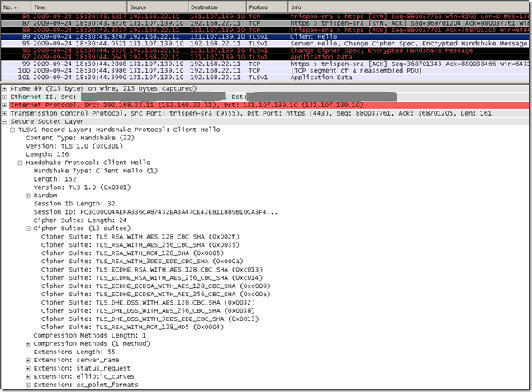Select cipher suite TLS_DHE_DSS_WITH_AES_256_CBC_SHA
This screenshot has width=532, height=392.
pos(148,310)
